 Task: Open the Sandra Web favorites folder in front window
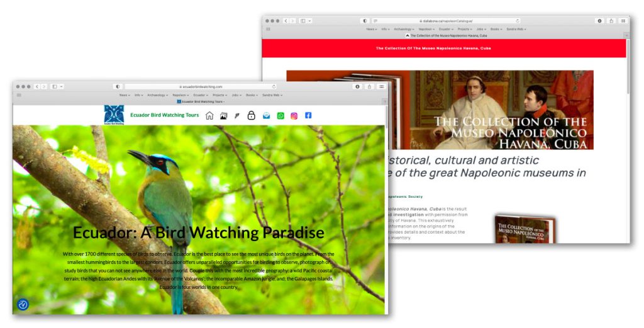[272, 95]
